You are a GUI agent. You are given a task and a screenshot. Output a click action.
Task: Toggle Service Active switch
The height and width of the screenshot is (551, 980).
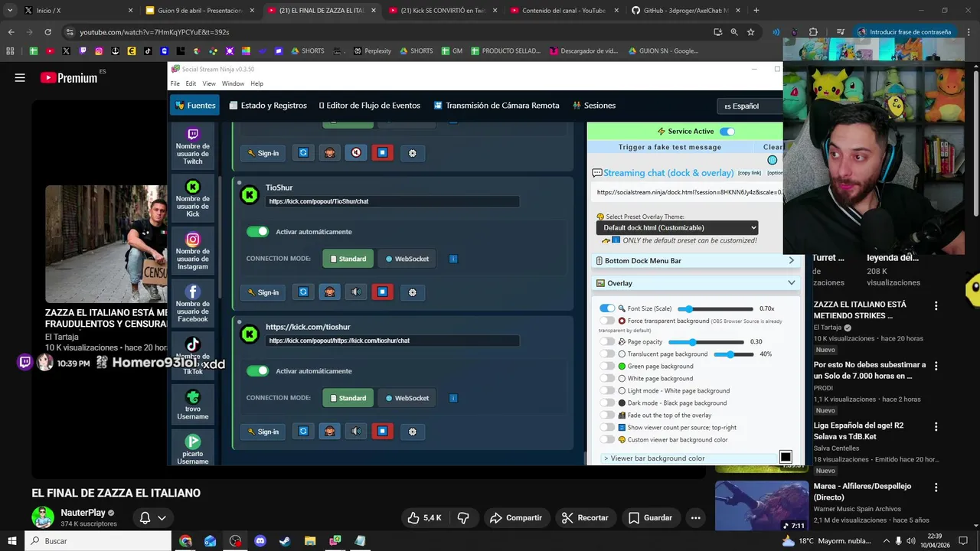727,132
